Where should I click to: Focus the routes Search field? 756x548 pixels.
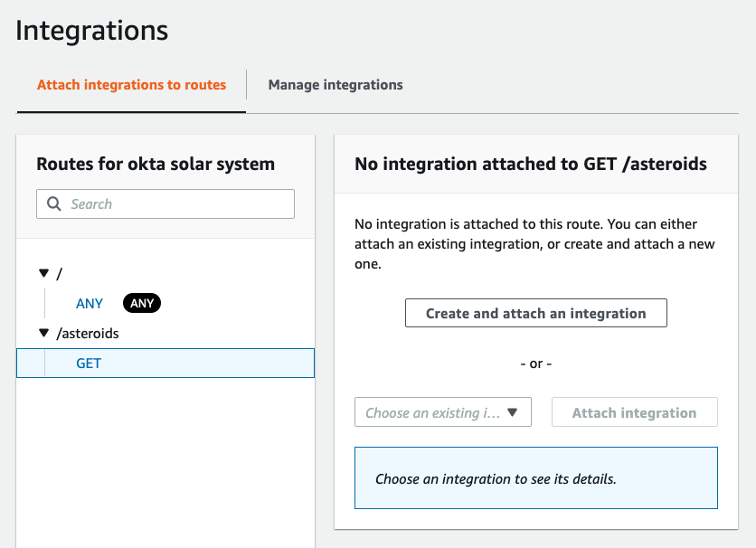point(165,203)
